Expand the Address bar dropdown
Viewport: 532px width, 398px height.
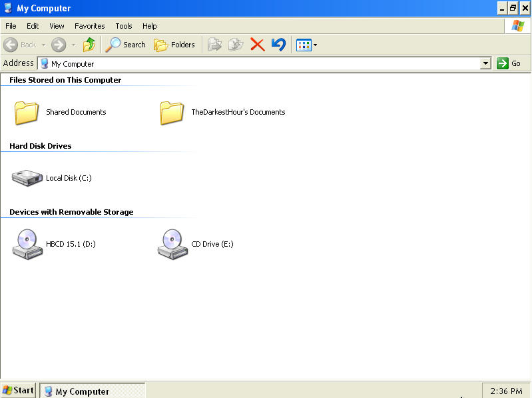(486, 63)
